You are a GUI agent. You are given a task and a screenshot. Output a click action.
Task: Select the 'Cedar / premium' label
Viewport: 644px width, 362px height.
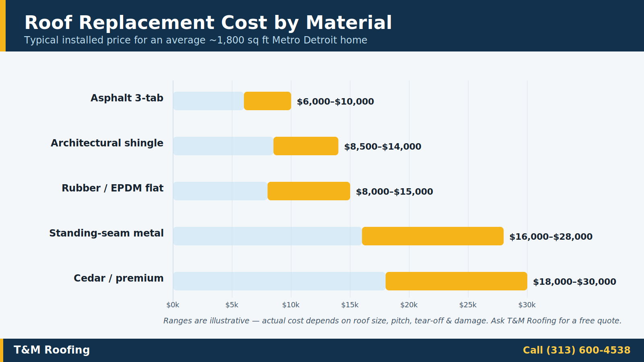tap(119, 278)
